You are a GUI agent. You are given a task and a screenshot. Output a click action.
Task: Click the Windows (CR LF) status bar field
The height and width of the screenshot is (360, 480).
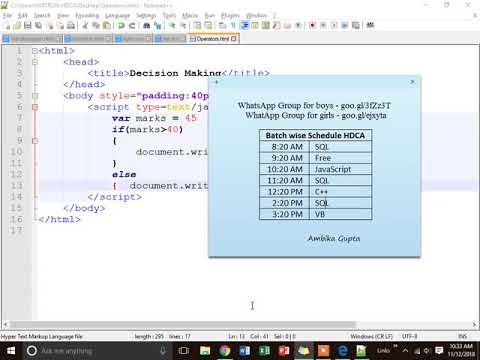pyautogui.click(x=371, y=336)
